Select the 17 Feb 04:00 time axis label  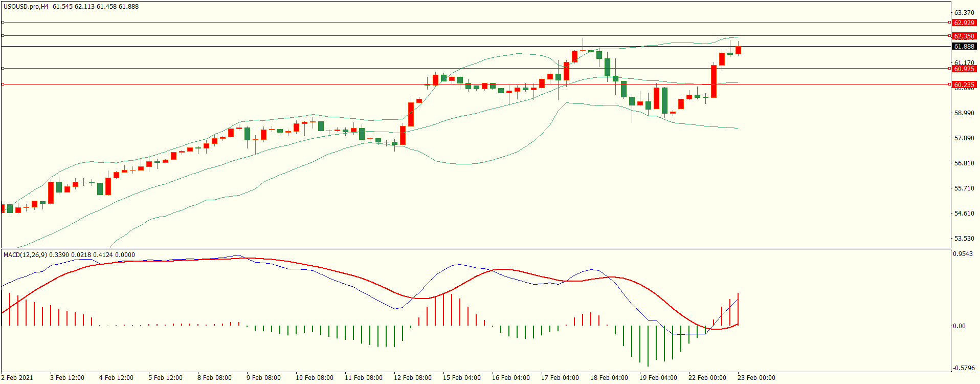pos(560,378)
